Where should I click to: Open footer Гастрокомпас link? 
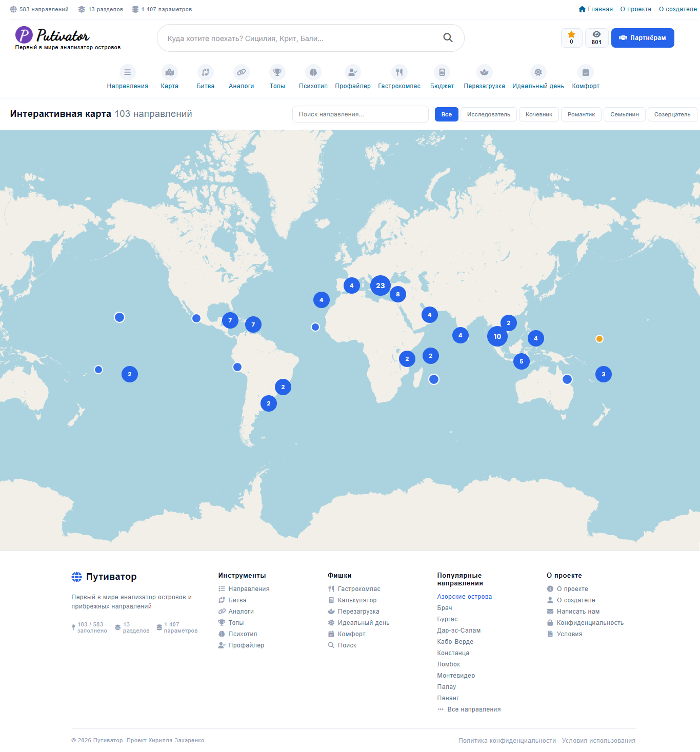click(x=354, y=589)
